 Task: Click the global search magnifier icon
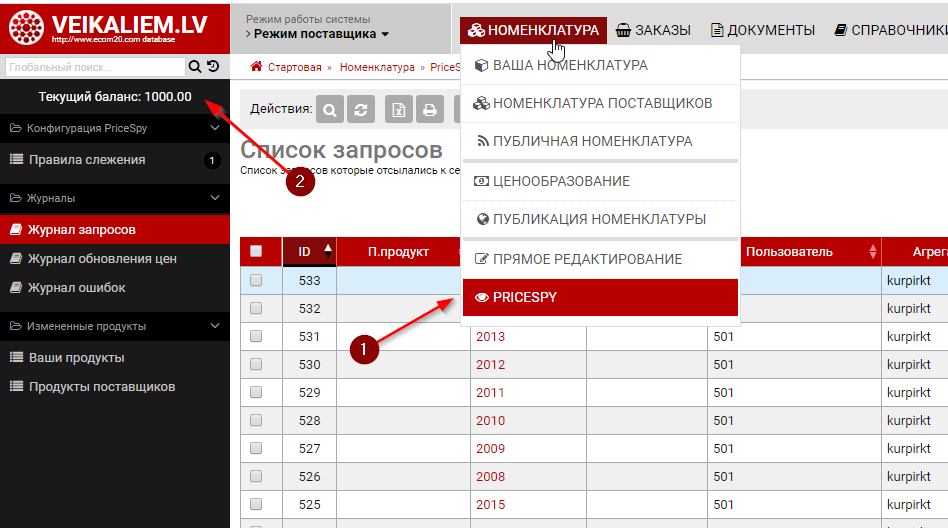[194, 67]
